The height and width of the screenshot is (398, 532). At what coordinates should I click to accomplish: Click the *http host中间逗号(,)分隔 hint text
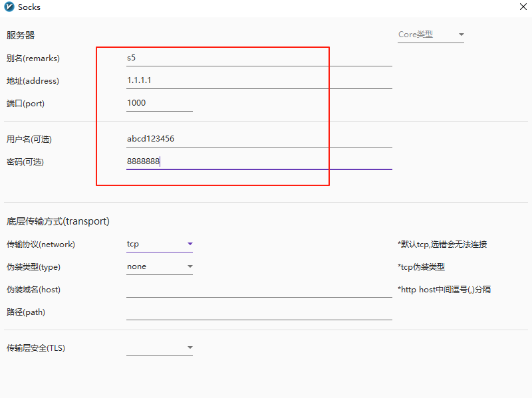click(444, 290)
